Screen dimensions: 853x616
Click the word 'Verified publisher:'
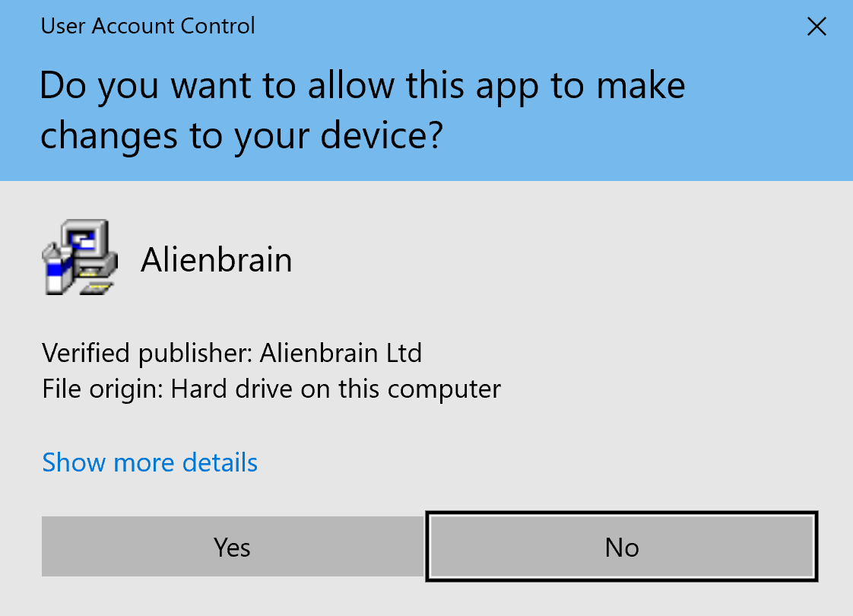pos(147,353)
